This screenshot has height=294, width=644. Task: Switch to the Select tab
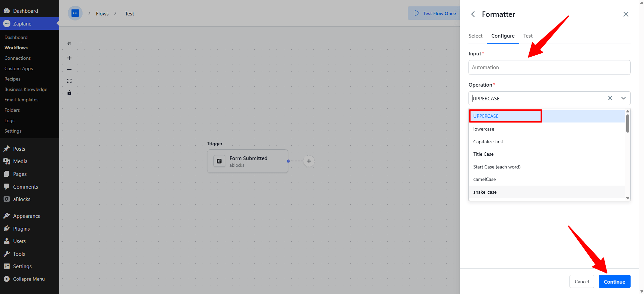(x=475, y=36)
